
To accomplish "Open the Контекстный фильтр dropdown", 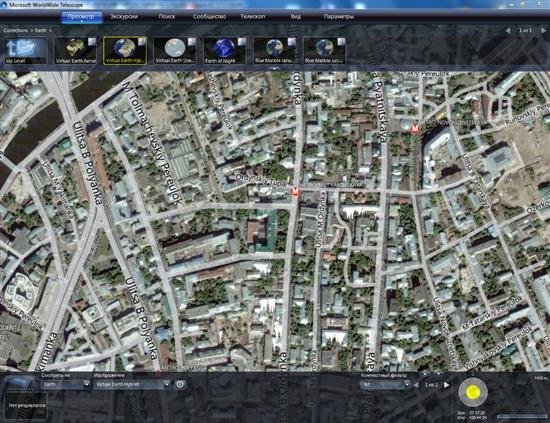I will [x=385, y=384].
